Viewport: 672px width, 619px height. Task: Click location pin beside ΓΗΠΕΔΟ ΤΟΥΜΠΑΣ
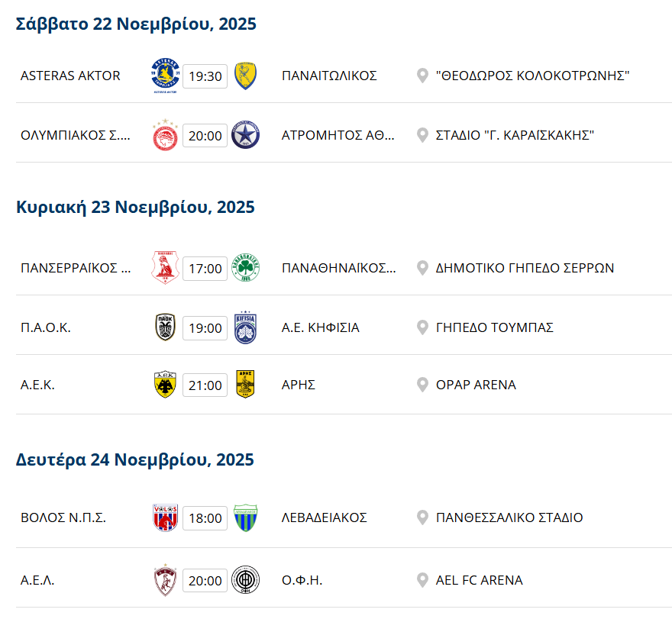pyautogui.click(x=422, y=327)
